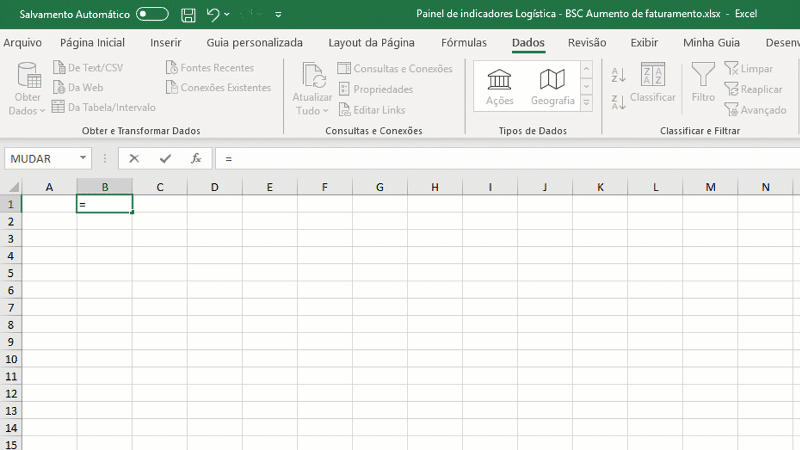The width and height of the screenshot is (800, 450).
Task: Select the Ações data type
Action: pos(499,87)
